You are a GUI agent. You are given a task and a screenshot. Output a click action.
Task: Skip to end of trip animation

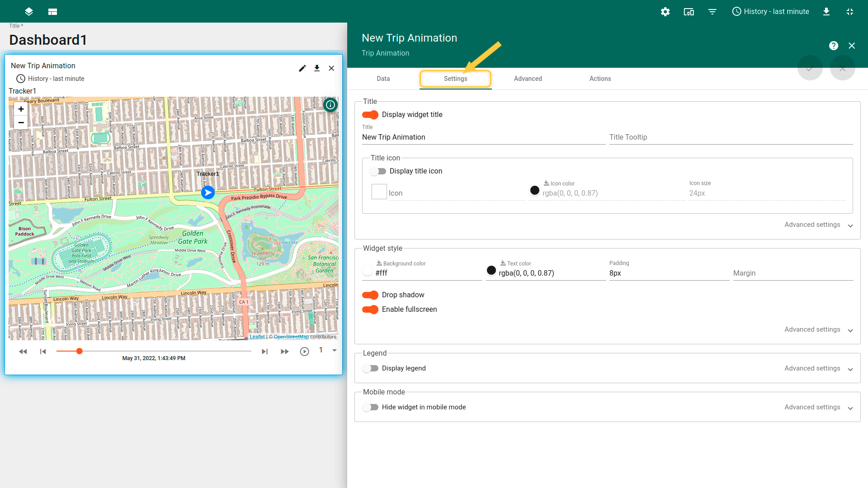[265, 352]
